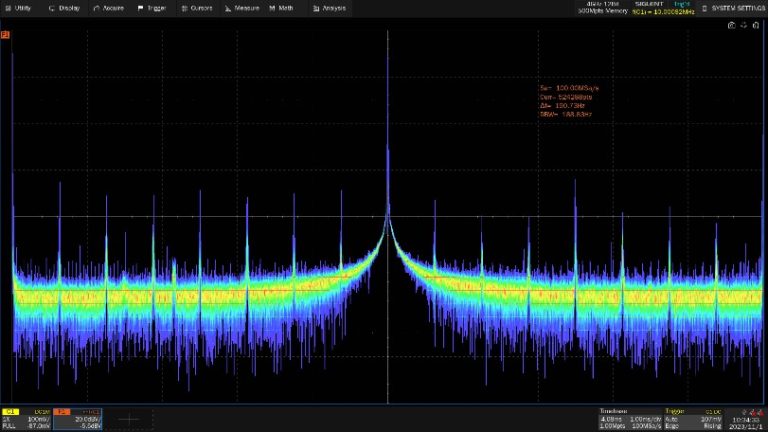Image resolution: width=768 pixels, height=432 pixels.
Task: Select the F1 math function box
Action: click(75, 419)
